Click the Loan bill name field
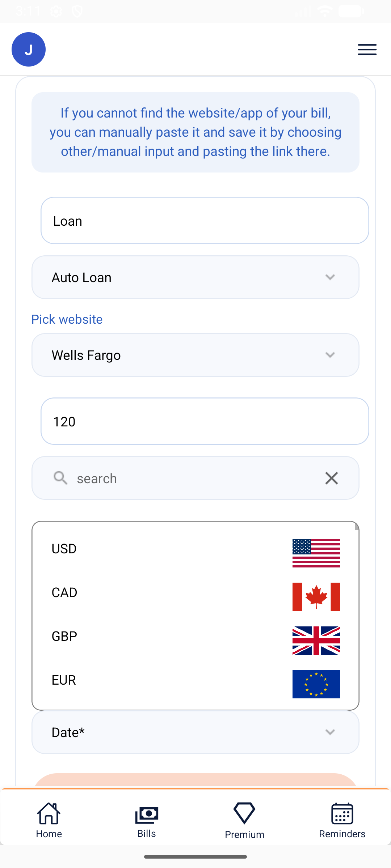Viewport: 391px width, 868px height. (205, 221)
